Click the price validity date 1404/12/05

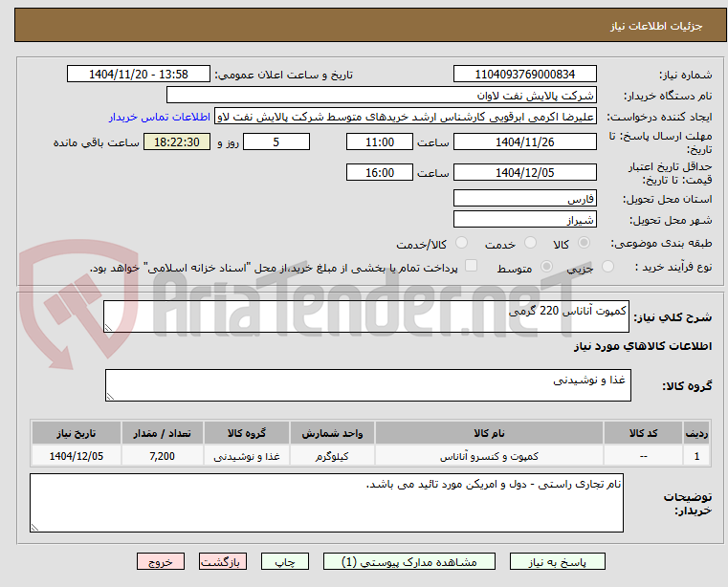524,173
